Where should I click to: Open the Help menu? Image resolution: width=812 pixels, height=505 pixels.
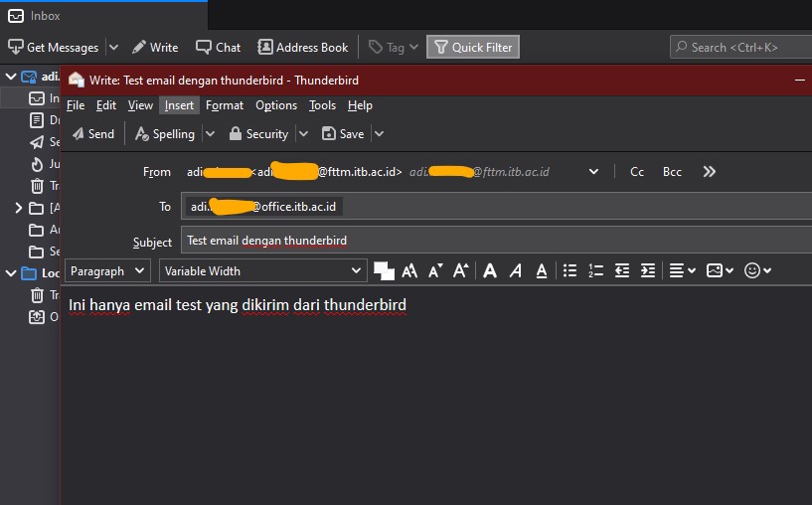pyautogui.click(x=360, y=105)
